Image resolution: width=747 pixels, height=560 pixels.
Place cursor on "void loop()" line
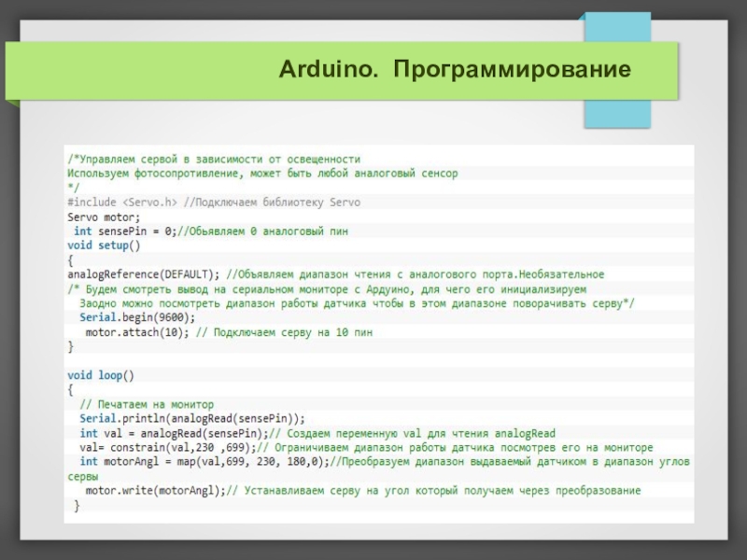(101, 375)
